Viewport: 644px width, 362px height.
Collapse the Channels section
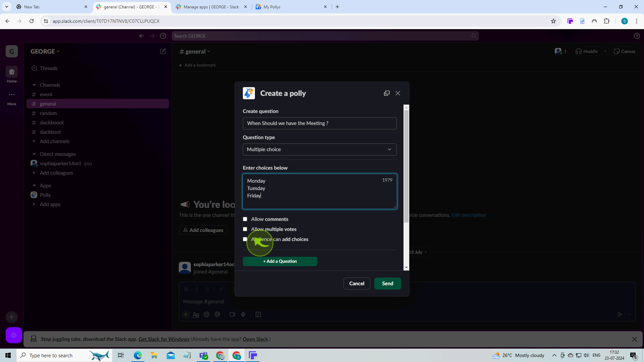(x=34, y=85)
